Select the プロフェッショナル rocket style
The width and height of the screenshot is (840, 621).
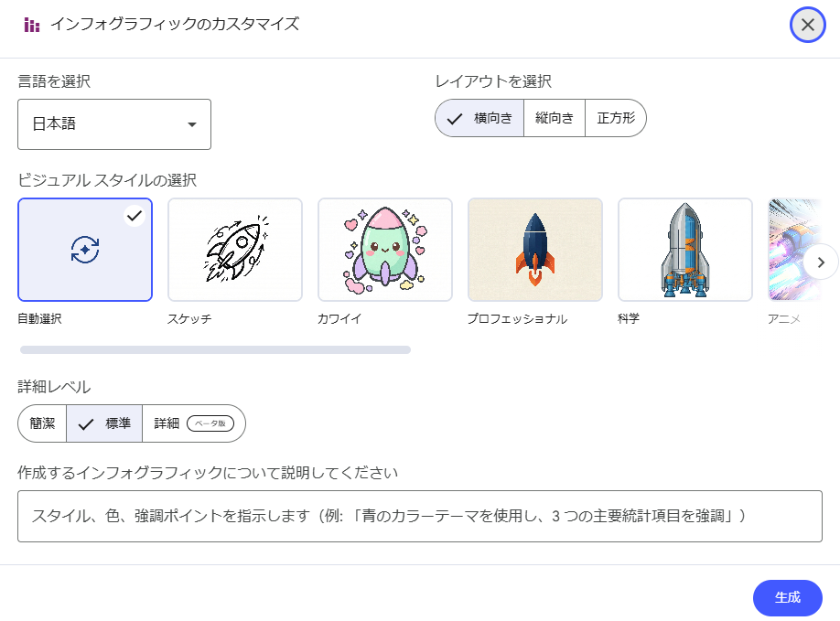pyautogui.click(x=535, y=250)
